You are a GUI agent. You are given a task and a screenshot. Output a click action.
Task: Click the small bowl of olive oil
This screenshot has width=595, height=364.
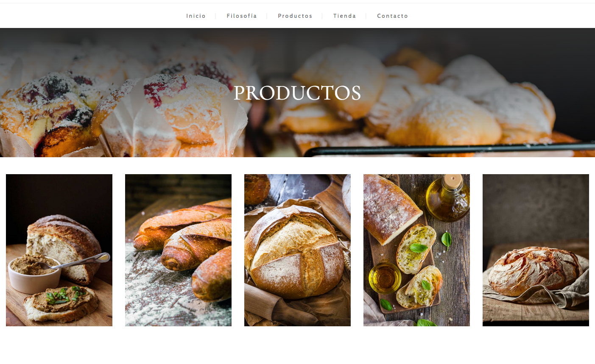point(385,278)
